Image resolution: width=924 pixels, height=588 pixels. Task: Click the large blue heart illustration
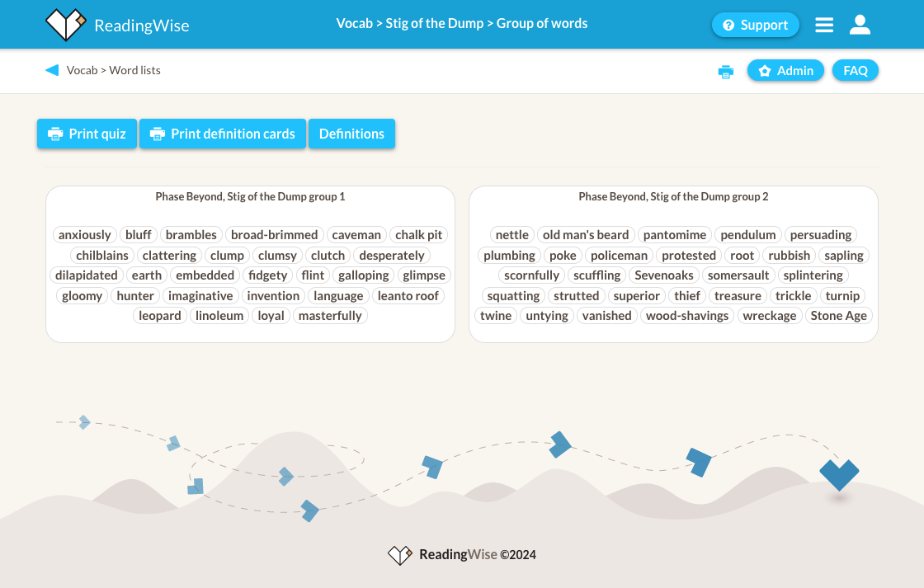[x=839, y=474]
